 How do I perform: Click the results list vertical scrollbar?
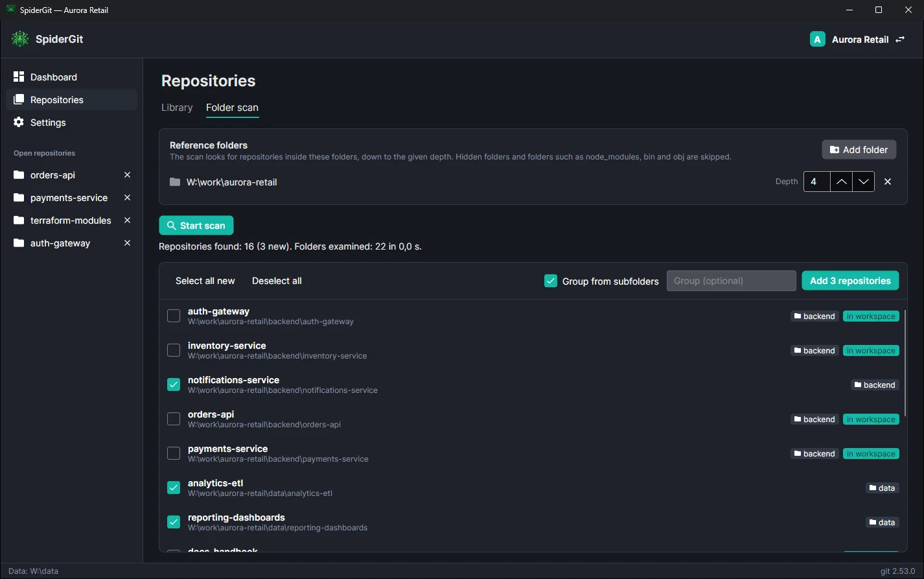tap(905, 363)
